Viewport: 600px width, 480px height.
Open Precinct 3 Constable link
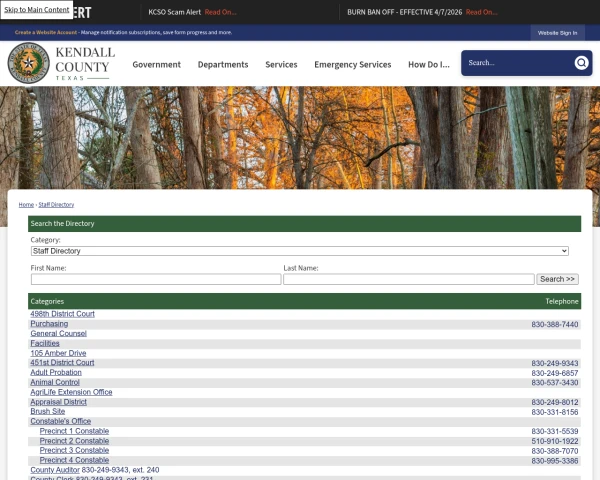(75, 451)
